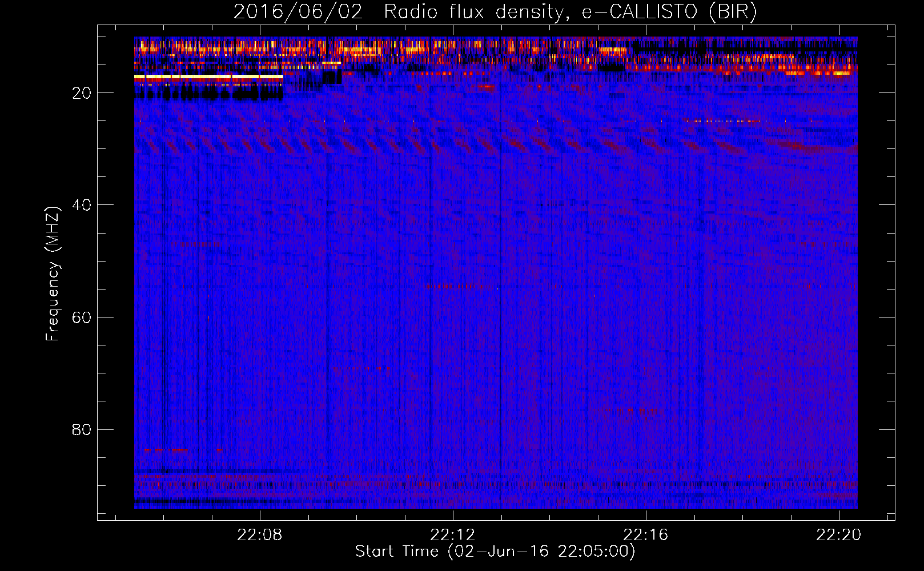Click the 20 MHz frequency tick label
The height and width of the screenshot is (571, 924).
pyautogui.click(x=82, y=93)
